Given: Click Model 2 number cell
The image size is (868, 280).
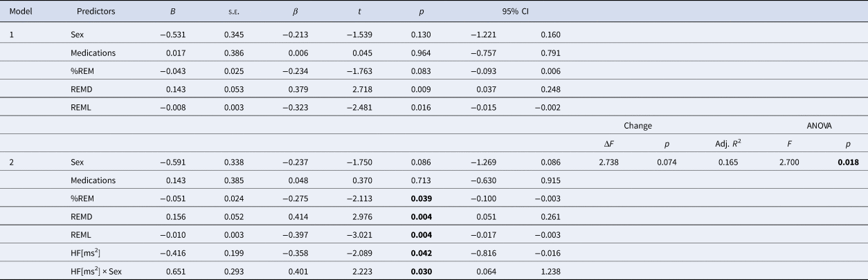Looking at the screenshot, I should point(11,162).
